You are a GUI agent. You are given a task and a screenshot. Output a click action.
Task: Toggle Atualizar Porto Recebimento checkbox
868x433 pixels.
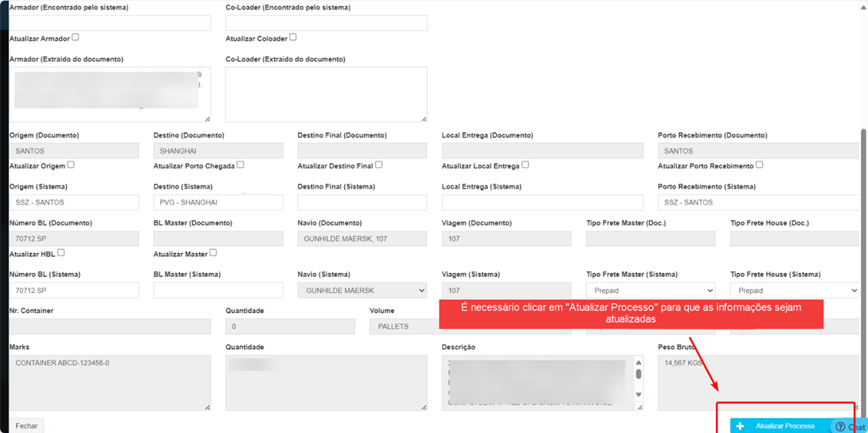[760, 164]
